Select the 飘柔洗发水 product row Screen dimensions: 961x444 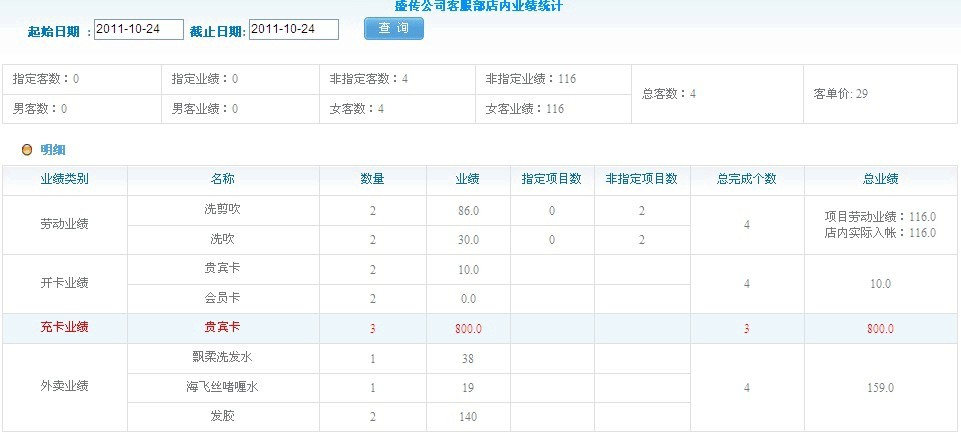pos(222,358)
